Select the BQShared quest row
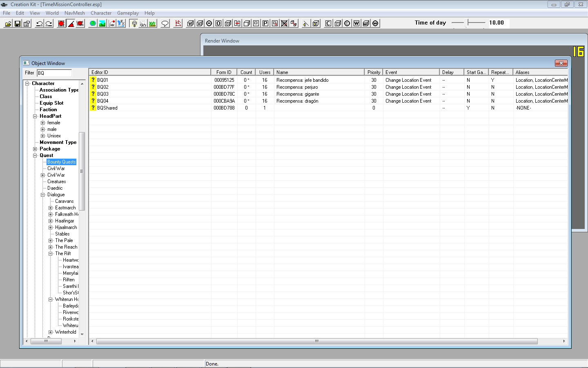The height and width of the screenshot is (368, 588). [x=328, y=108]
